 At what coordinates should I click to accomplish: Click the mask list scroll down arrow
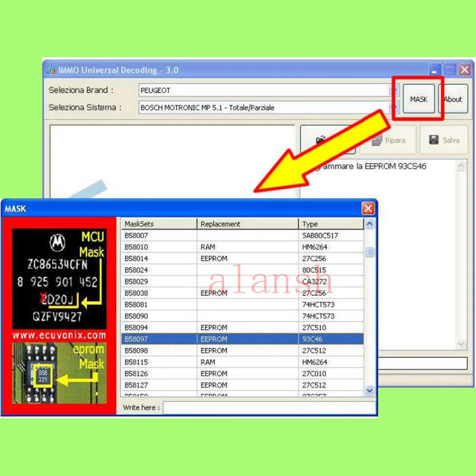click(370, 390)
